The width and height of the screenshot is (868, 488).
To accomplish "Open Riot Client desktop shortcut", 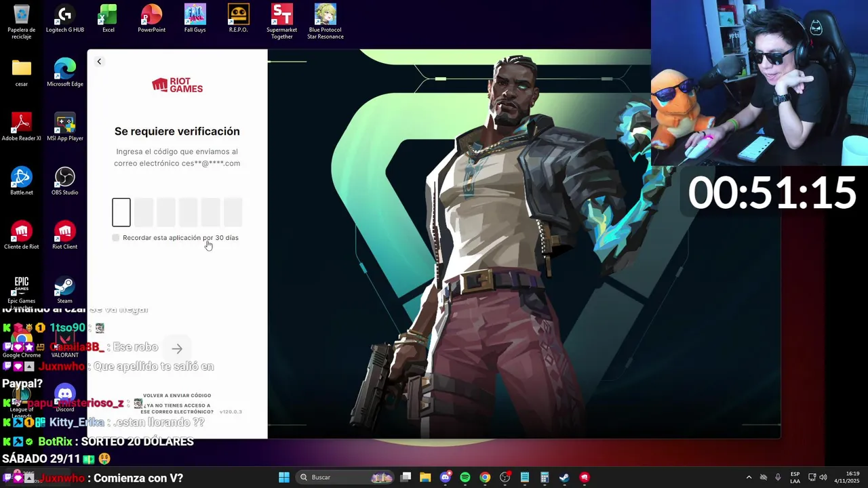I will (65, 236).
